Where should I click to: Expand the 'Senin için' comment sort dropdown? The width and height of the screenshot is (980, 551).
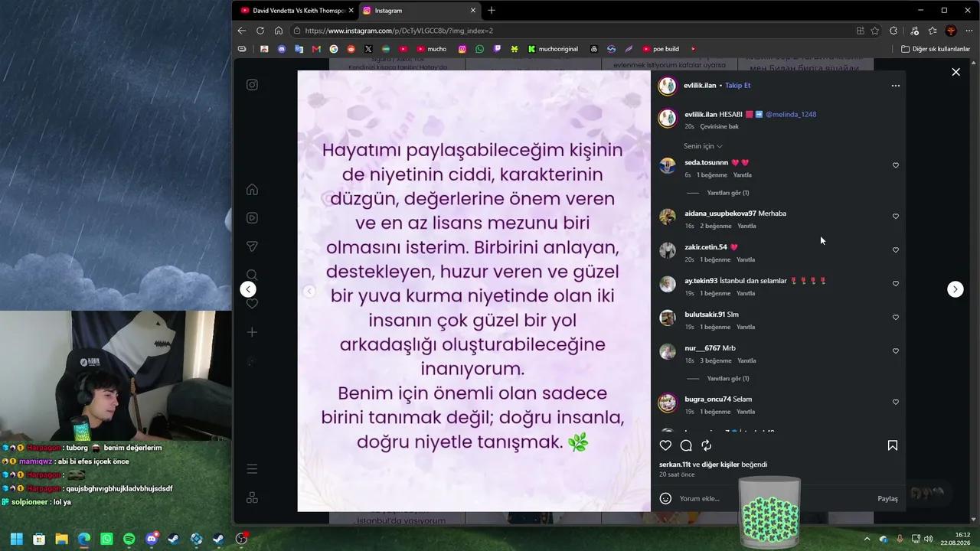pyautogui.click(x=703, y=146)
